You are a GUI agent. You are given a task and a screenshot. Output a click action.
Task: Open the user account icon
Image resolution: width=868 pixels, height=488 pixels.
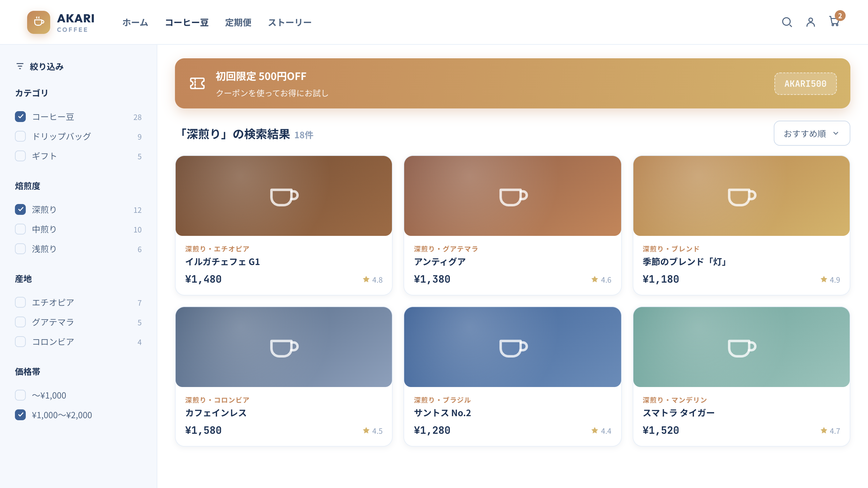click(x=811, y=22)
